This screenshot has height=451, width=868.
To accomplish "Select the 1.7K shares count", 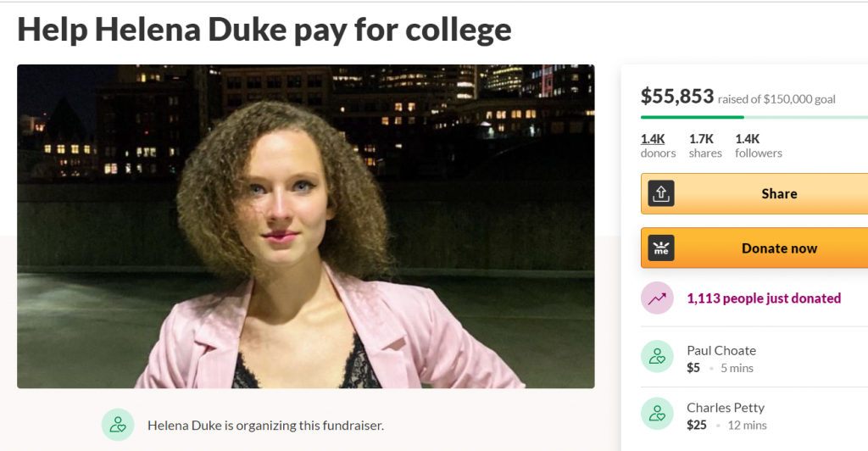I will [x=705, y=145].
